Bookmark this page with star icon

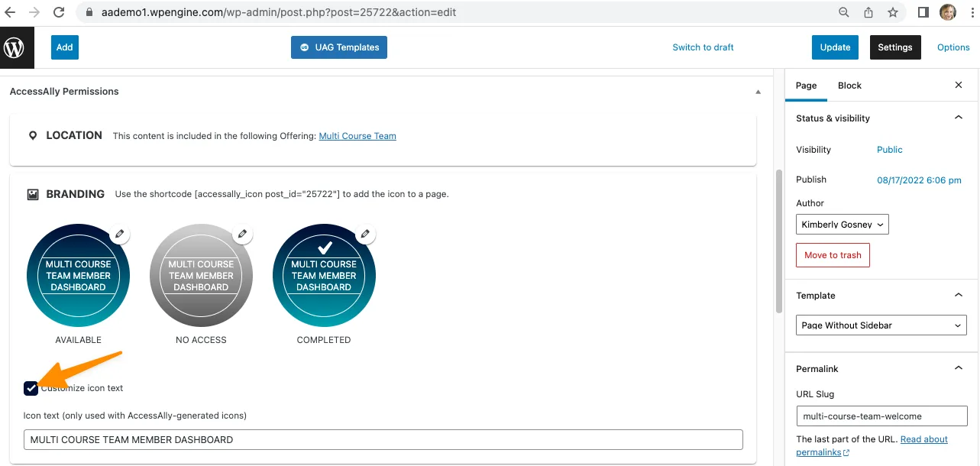click(893, 13)
